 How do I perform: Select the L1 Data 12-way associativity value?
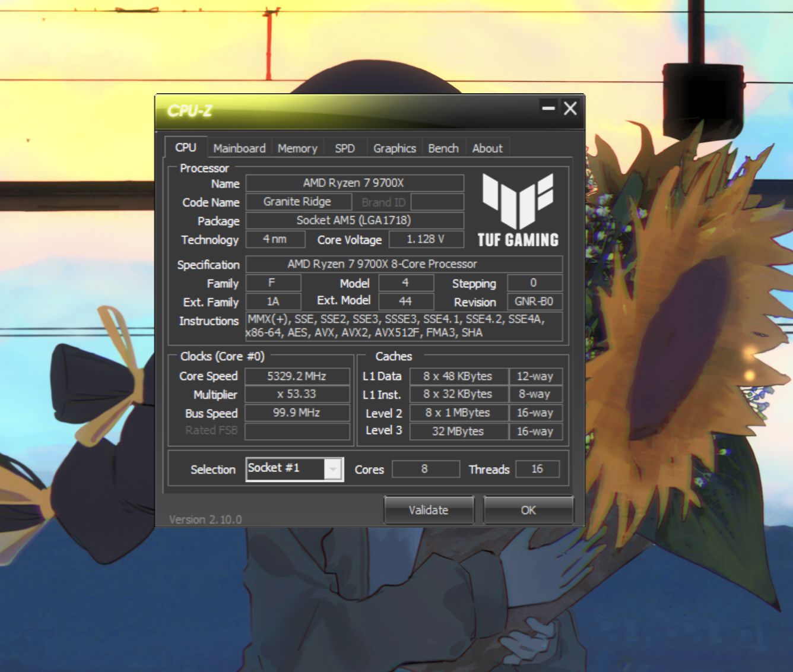[535, 376]
